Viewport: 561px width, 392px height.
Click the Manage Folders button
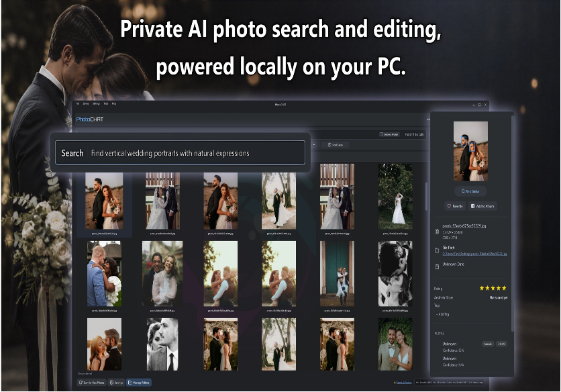point(139,383)
